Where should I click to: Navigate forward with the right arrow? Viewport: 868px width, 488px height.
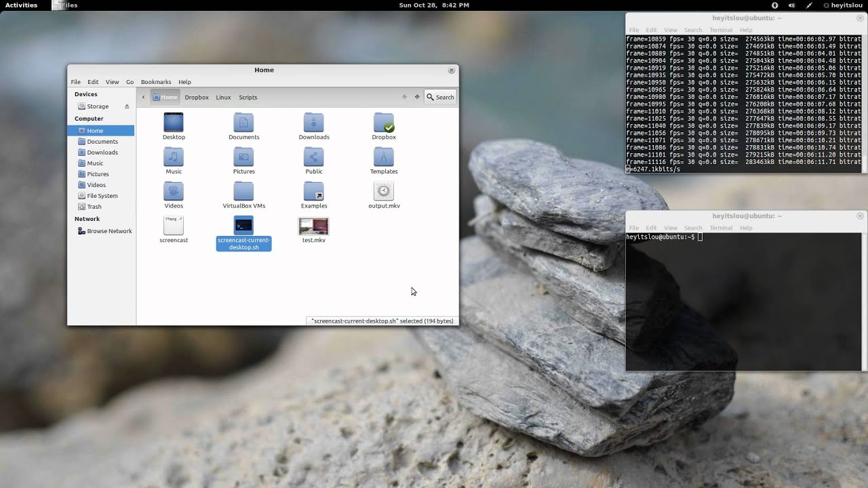pos(417,97)
